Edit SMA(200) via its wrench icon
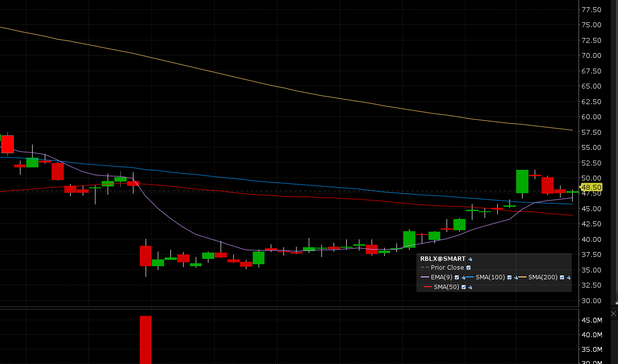 [568, 277]
